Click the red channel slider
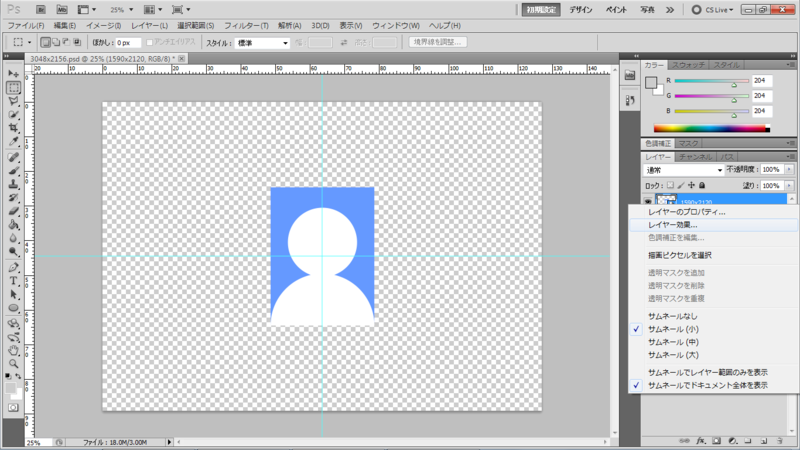The height and width of the screenshot is (450, 800). [x=711, y=81]
